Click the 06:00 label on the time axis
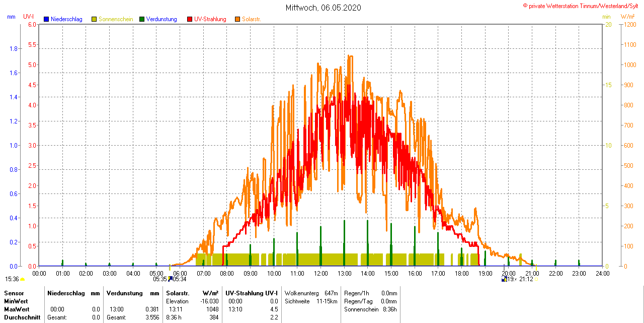This screenshot has width=644, height=323. coord(180,273)
